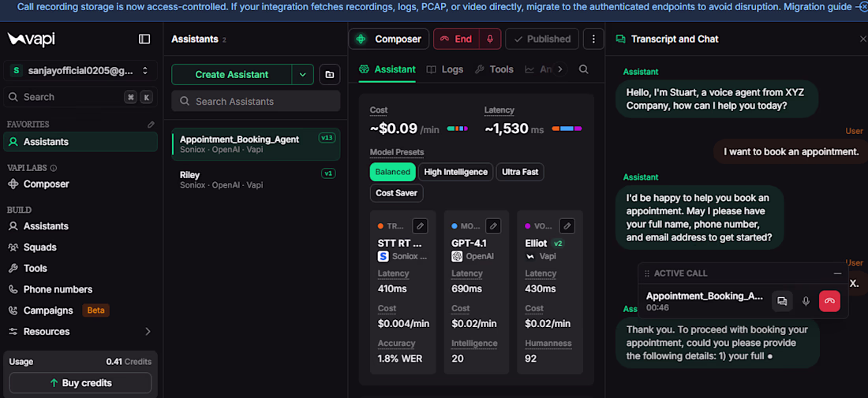Mute microphone in Active Call widget
Screen dimensions: 868x398
806,301
